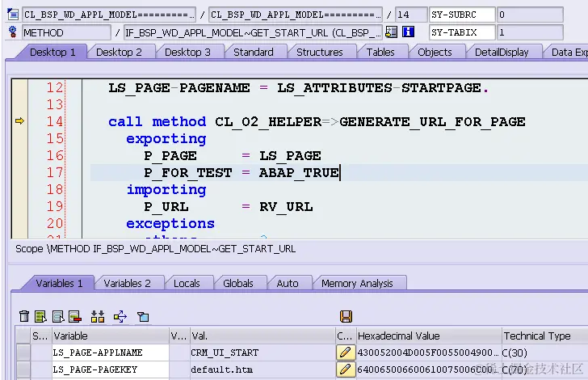Click line number 12 in the code editor
The image size is (588, 380).
click(x=55, y=87)
